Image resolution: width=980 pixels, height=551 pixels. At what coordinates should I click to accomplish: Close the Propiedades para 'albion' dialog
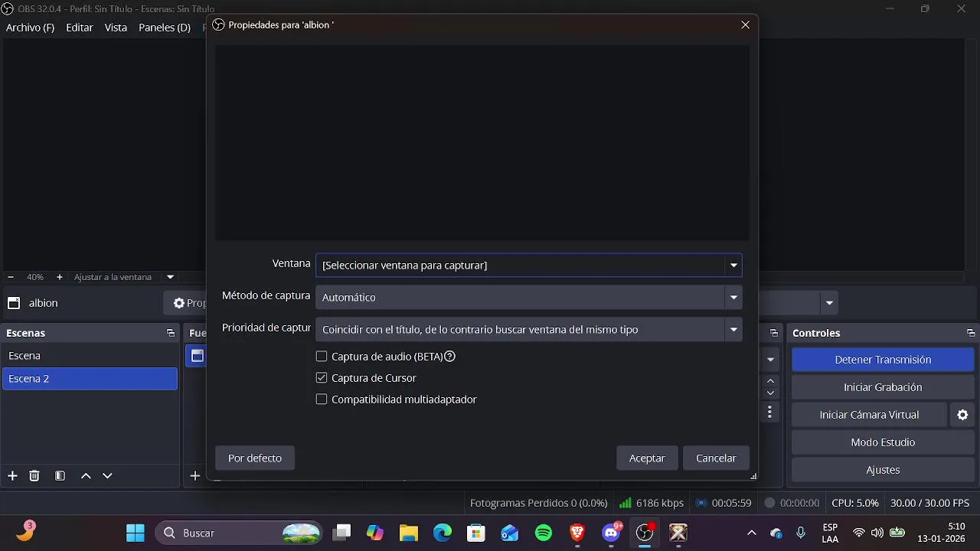[x=745, y=24]
